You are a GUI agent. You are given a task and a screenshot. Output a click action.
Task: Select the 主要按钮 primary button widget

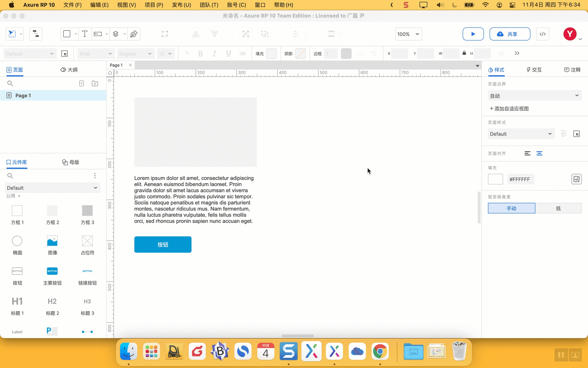(52, 276)
